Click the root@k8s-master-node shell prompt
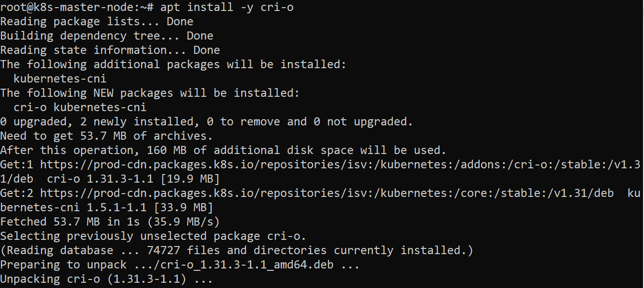The width and height of the screenshot is (644, 288). point(76,7)
